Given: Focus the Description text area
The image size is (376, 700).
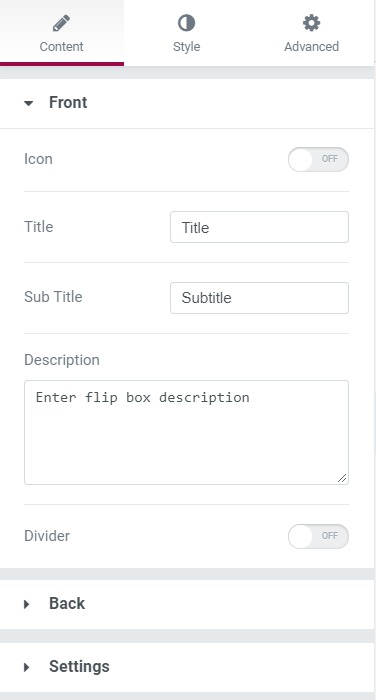Looking at the screenshot, I should pyautogui.click(x=186, y=432).
